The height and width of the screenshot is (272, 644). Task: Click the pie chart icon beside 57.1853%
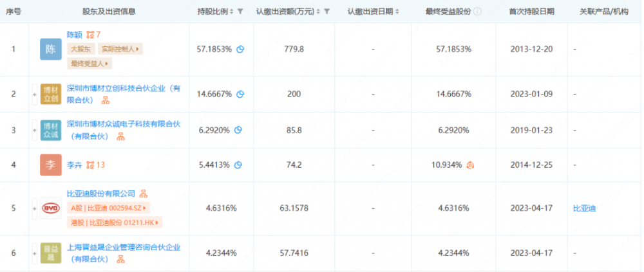coord(240,49)
